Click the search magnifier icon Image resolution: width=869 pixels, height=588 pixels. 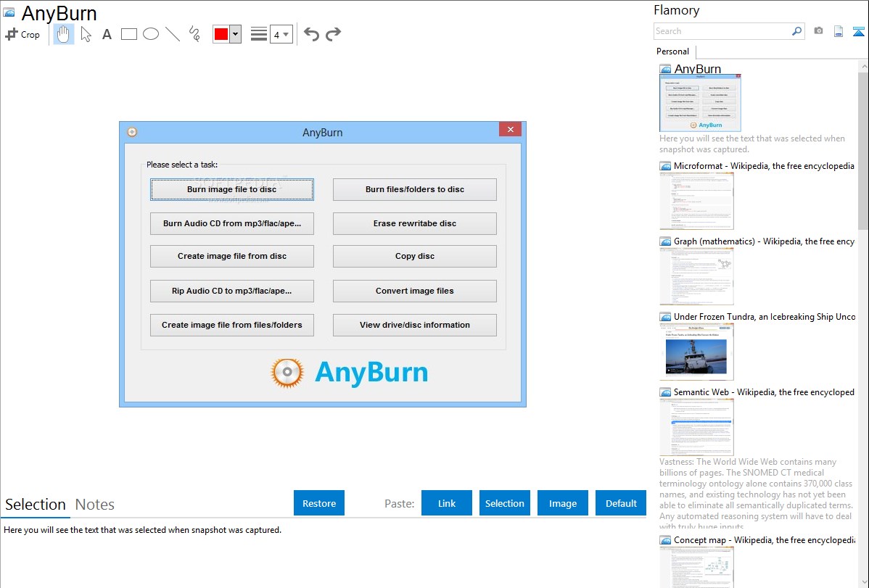click(x=797, y=31)
